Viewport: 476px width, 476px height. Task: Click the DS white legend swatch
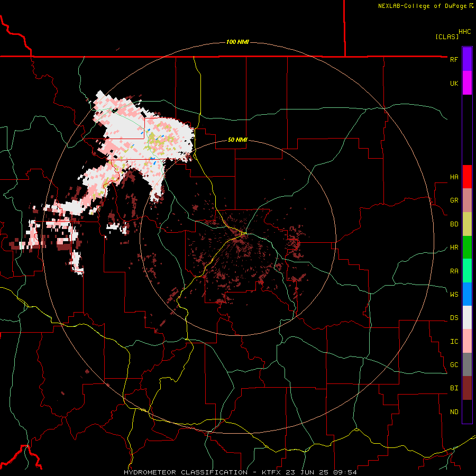point(467,317)
